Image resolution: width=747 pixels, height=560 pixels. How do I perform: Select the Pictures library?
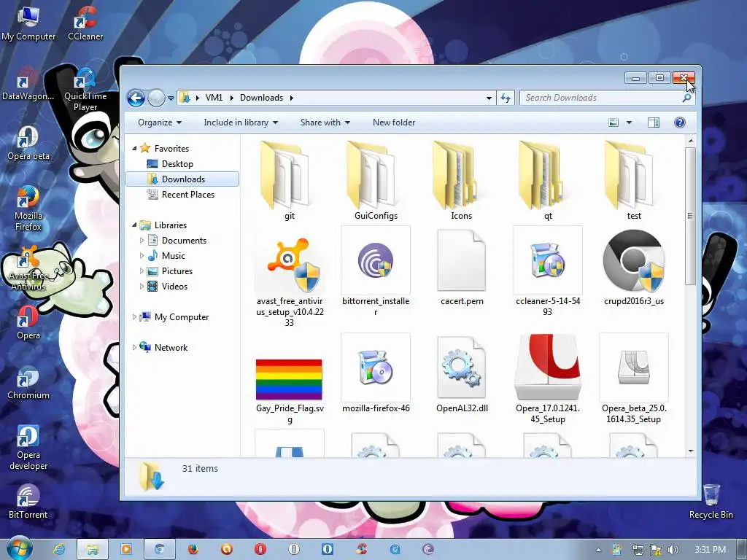tap(170, 271)
